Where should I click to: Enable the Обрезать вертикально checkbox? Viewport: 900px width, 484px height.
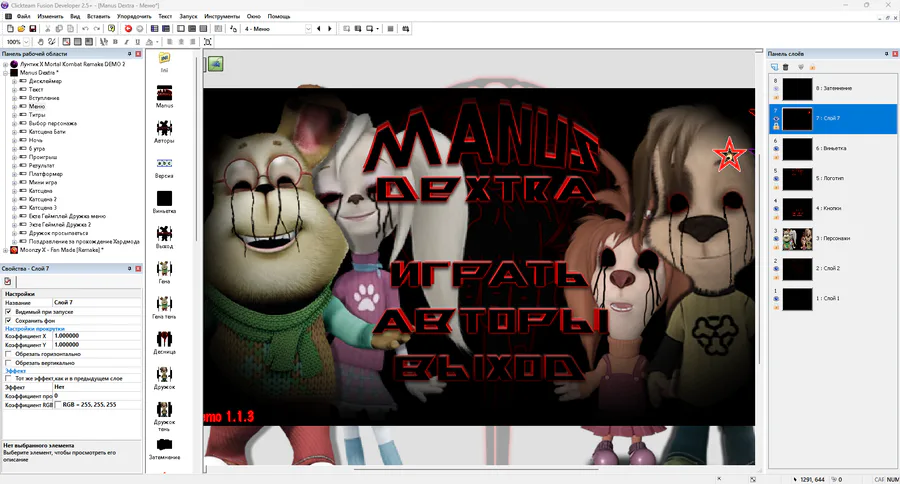[x=8, y=363]
